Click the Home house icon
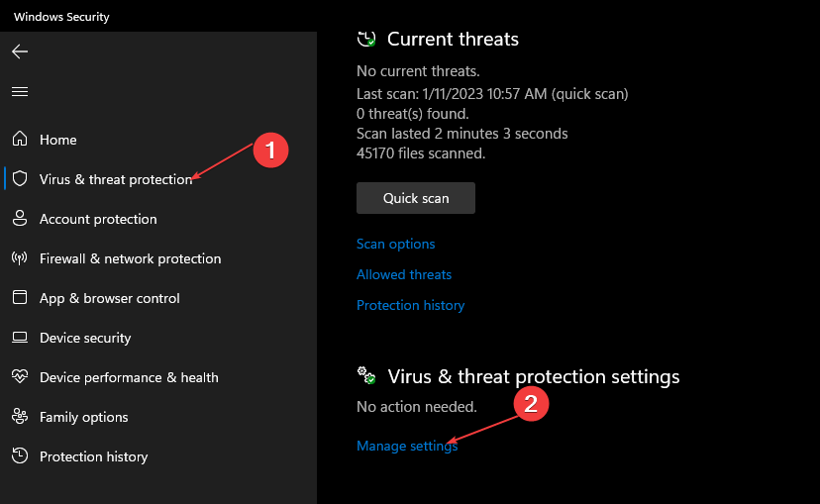The height and width of the screenshot is (504, 820). click(20, 140)
